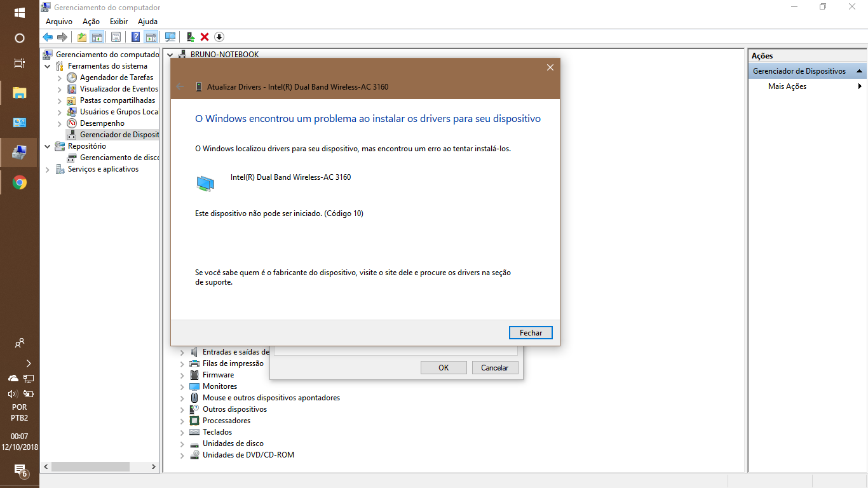Collapse the BRUNO-NOTEBOOK device tree root
Image resolution: width=868 pixels, height=488 pixels.
pyautogui.click(x=170, y=55)
